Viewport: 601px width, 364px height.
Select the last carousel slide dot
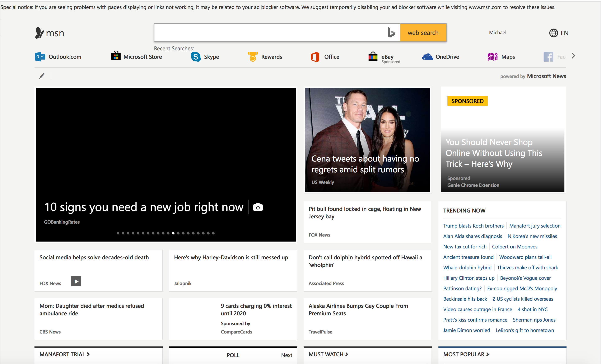click(213, 233)
